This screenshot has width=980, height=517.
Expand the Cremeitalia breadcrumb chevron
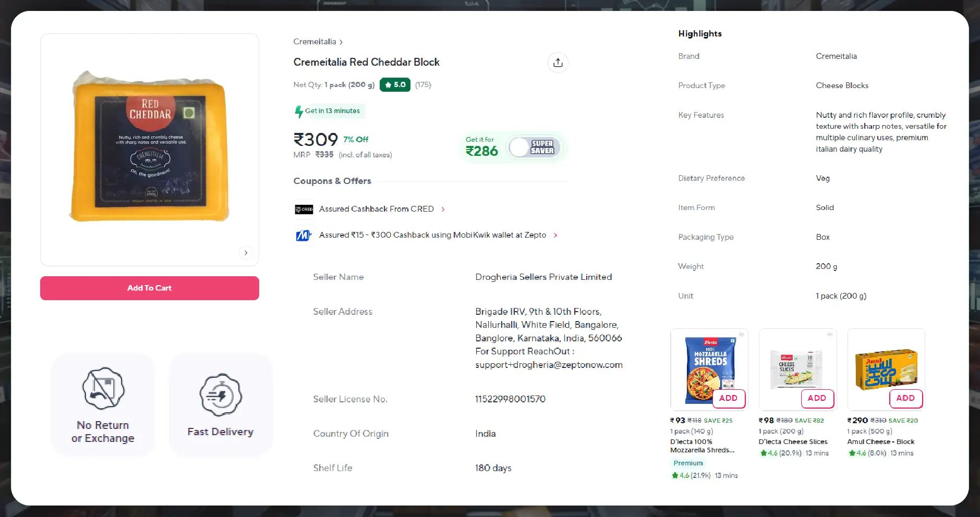click(x=342, y=42)
